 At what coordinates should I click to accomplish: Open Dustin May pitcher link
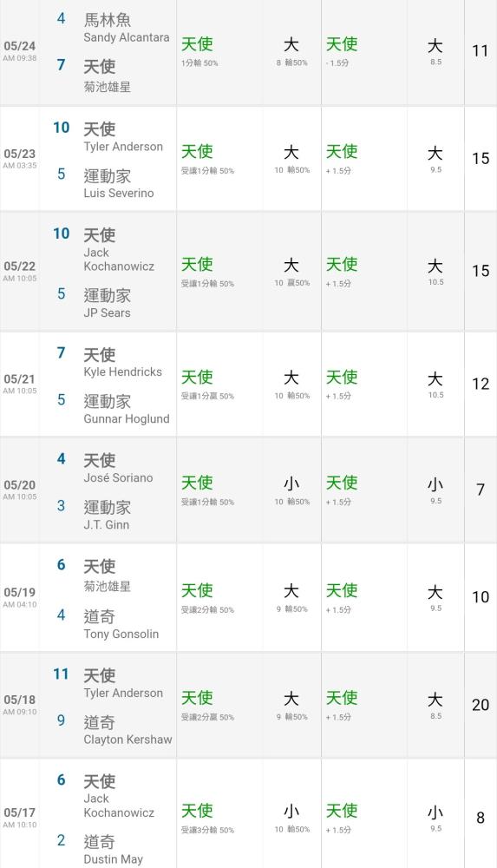pyautogui.click(x=113, y=859)
